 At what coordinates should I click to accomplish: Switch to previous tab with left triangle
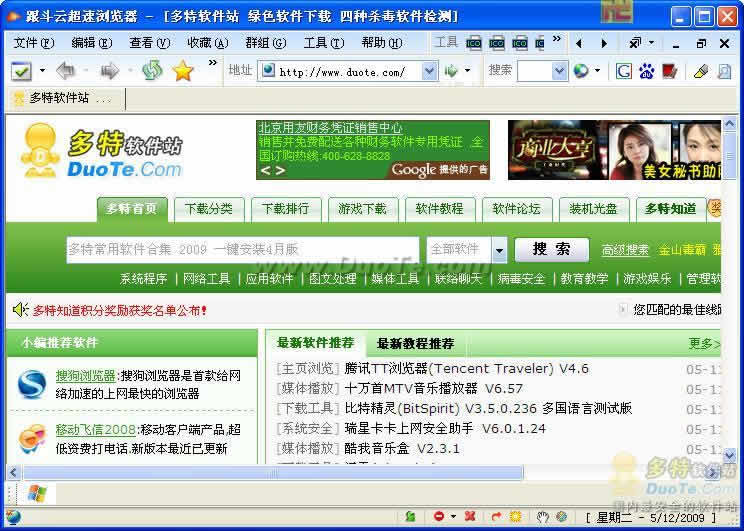point(579,44)
